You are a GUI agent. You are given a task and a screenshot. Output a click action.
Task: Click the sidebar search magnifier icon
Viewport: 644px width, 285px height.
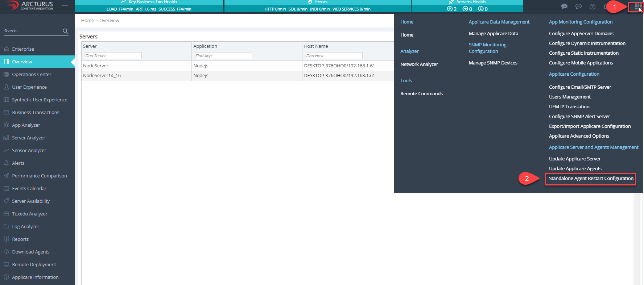click(65, 31)
